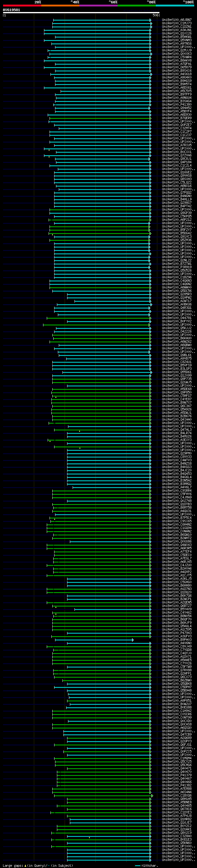Select the AV619581 query name

click(11, 10)
